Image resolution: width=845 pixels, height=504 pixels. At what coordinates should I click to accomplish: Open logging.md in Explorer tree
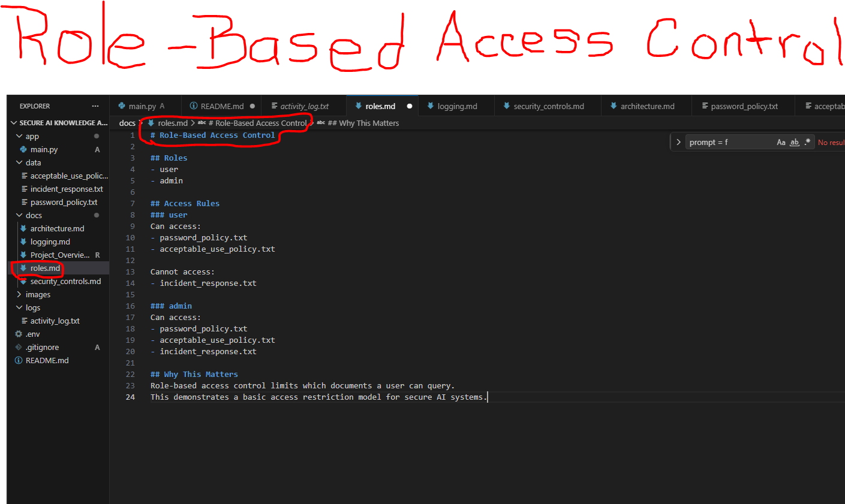[58, 242]
